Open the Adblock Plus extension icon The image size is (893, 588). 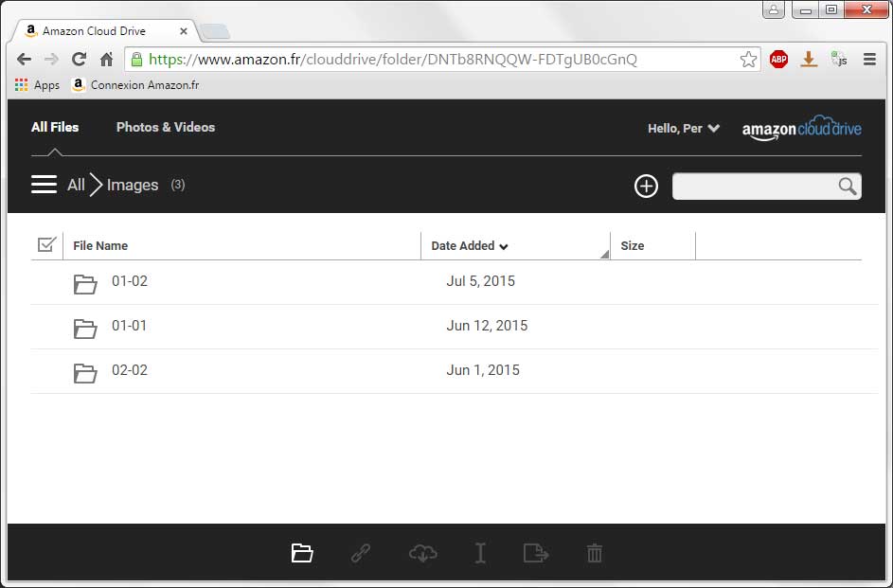pos(778,59)
